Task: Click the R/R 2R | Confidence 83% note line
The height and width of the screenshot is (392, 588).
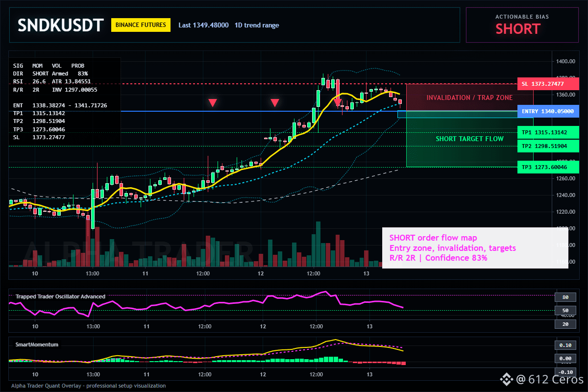Action: (439, 258)
